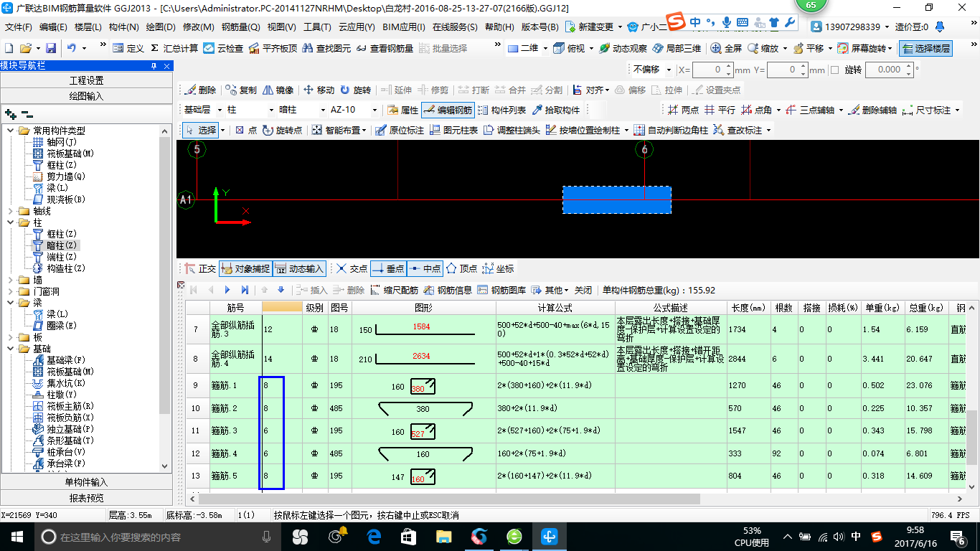Switch to 全屏 full screen view
Viewport: 980px width, 551px height.
pos(726,48)
